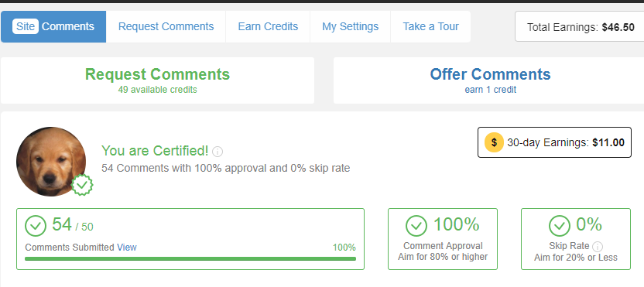Click the green comments progress bar
This screenshot has width=644, height=287.
[x=190, y=258]
